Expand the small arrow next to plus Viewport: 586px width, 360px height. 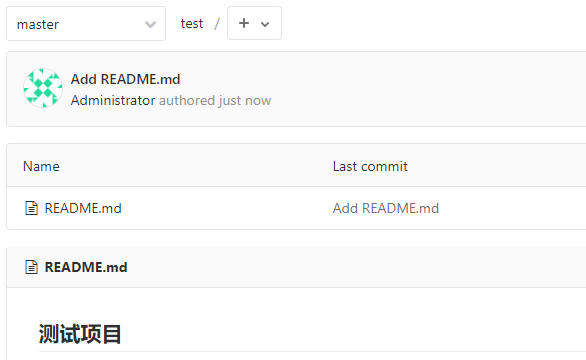click(265, 24)
